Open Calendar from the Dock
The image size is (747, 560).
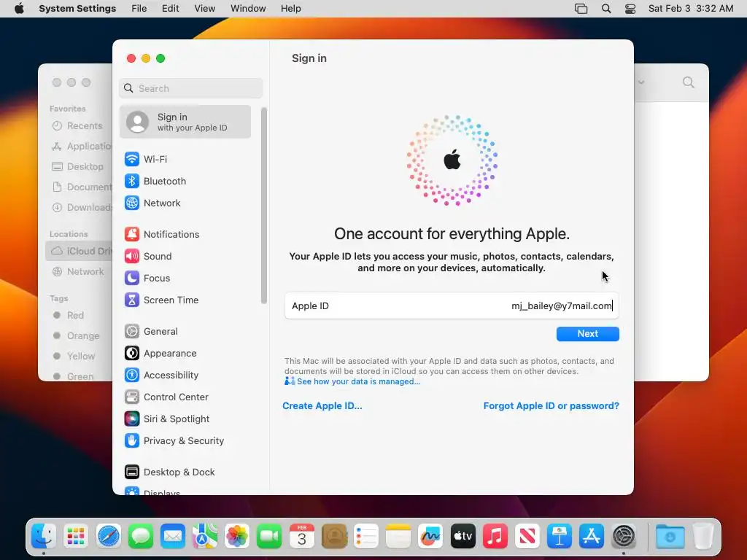coord(301,537)
